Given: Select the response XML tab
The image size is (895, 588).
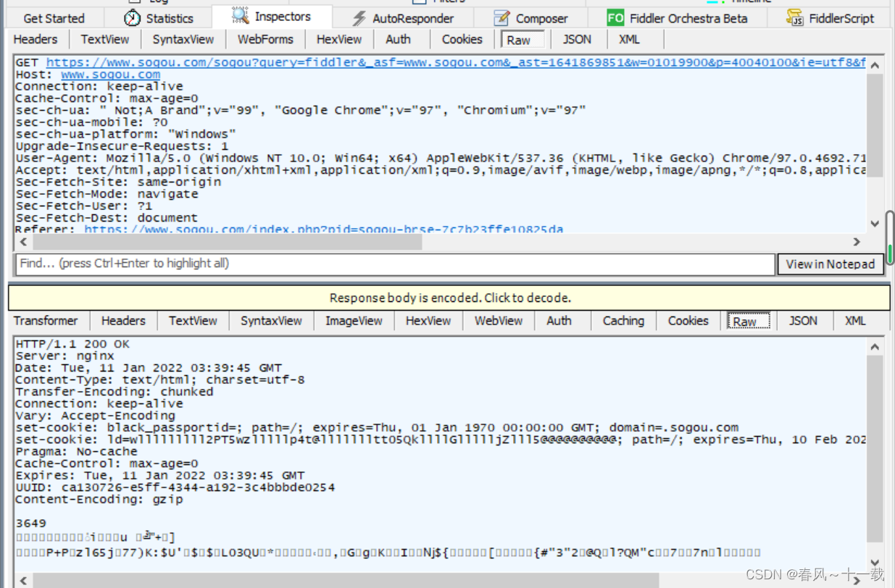Looking at the screenshot, I should pyautogui.click(x=855, y=321).
